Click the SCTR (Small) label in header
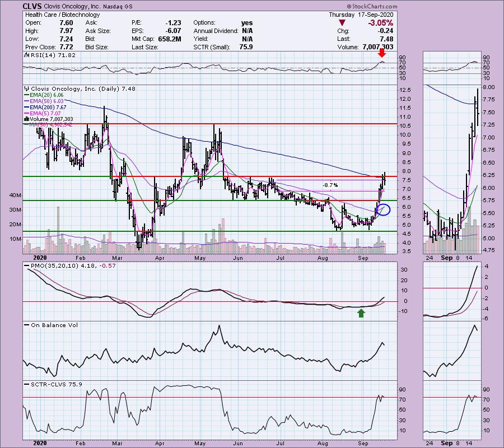This screenshot has width=504, height=448. point(212,47)
